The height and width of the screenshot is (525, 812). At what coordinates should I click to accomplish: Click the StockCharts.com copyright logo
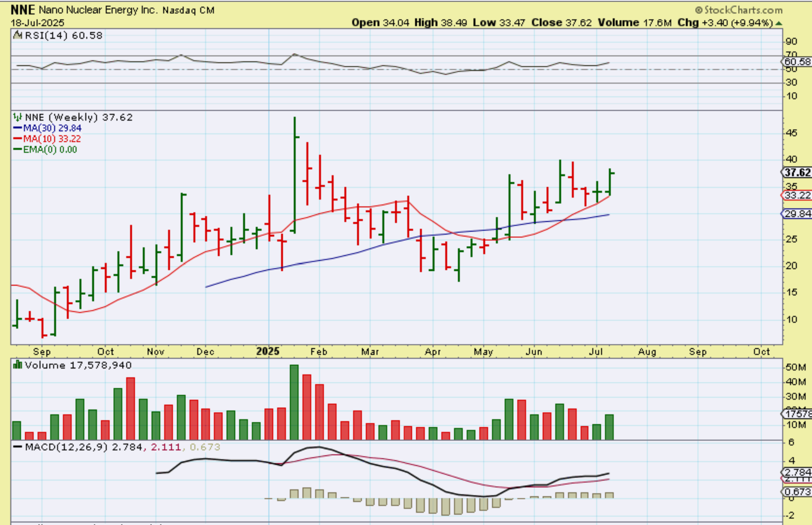click(x=739, y=10)
